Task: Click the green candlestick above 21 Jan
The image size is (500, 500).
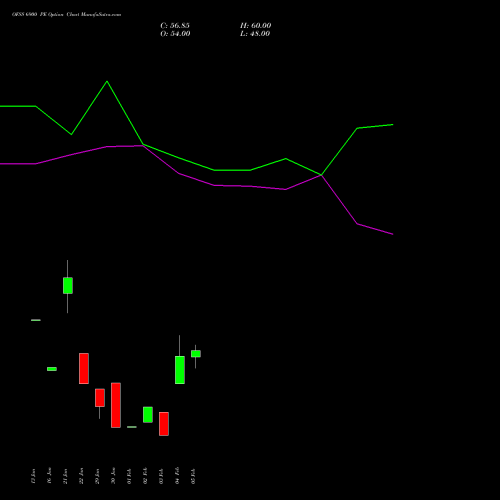Action: [68, 286]
